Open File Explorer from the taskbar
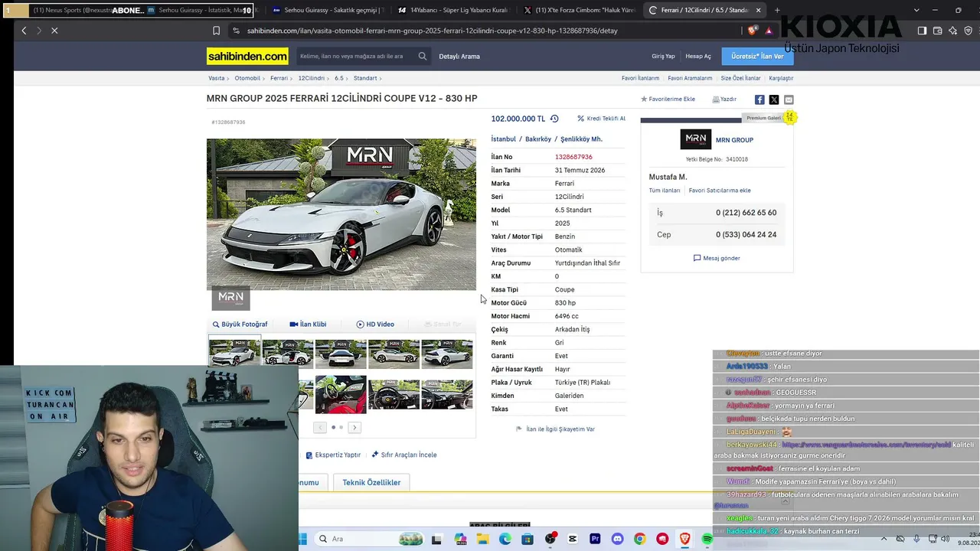This screenshot has width=980, height=551. pos(483,540)
